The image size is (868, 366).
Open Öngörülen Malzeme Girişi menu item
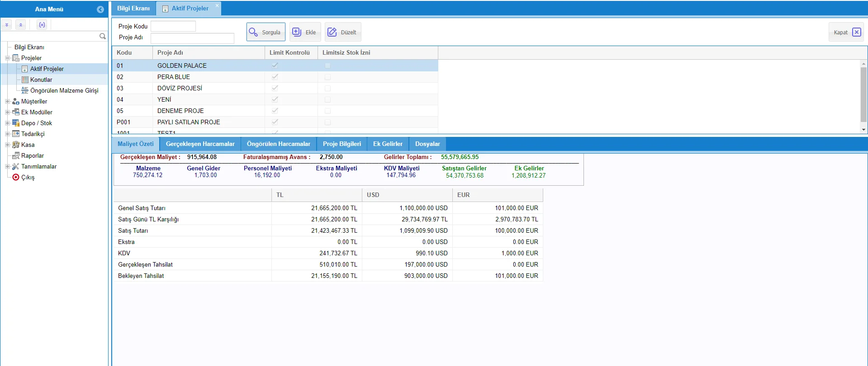(64, 90)
